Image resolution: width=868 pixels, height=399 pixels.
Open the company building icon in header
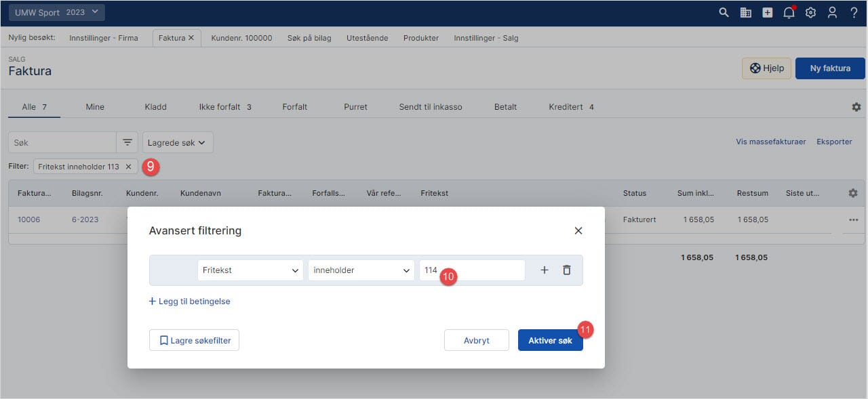point(745,12)
